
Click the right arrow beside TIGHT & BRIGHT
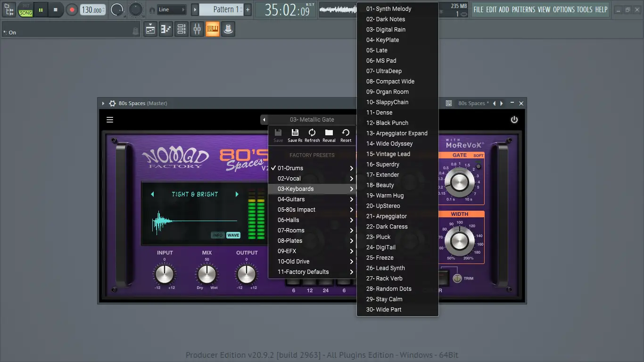237,194
